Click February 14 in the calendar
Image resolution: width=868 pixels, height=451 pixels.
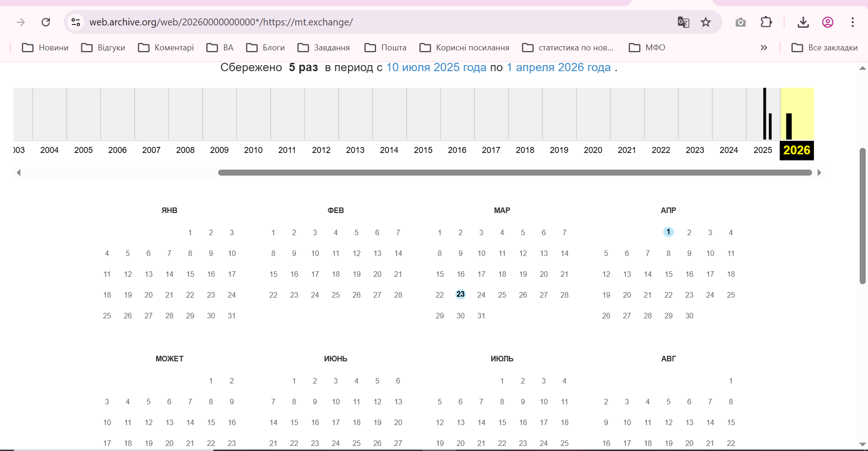point(398,254)
